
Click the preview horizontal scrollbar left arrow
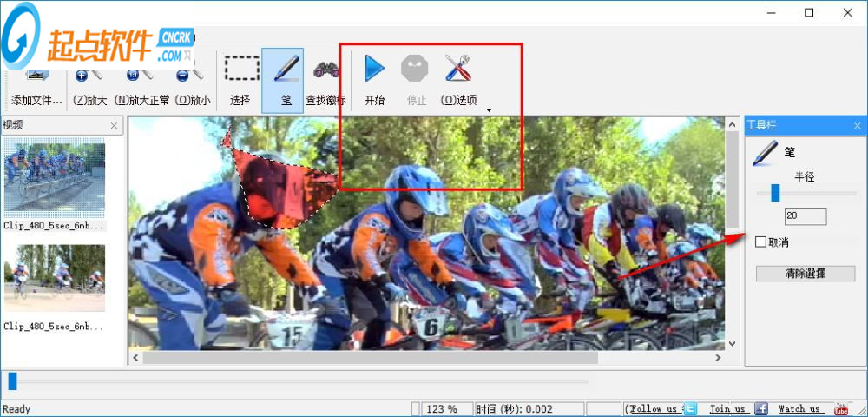tap(135, 358)
